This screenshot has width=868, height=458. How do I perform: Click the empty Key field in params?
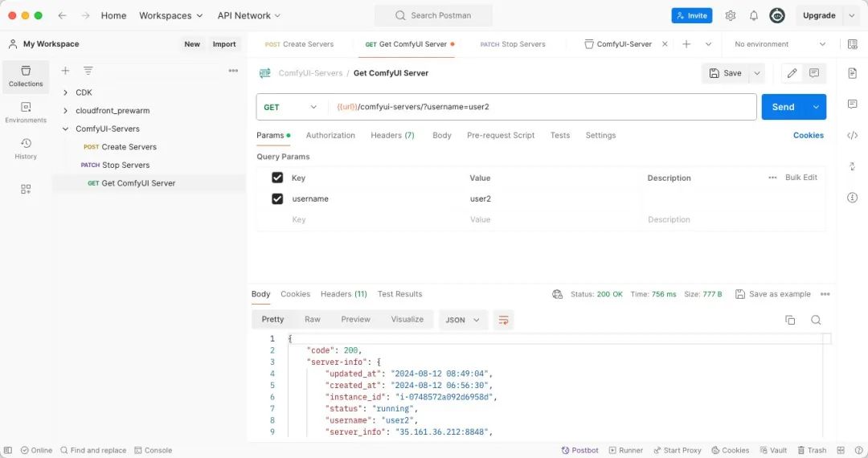376,219
